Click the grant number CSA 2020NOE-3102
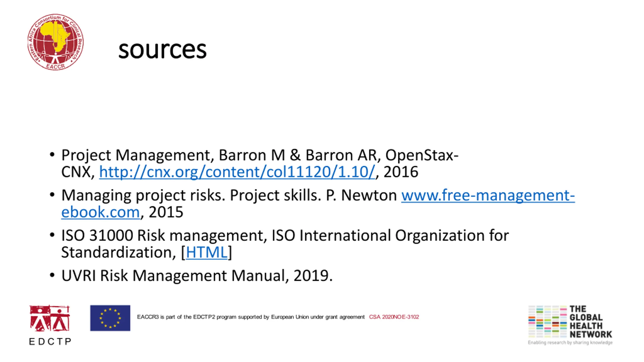644x362 pixels. (x=394, y=317)
